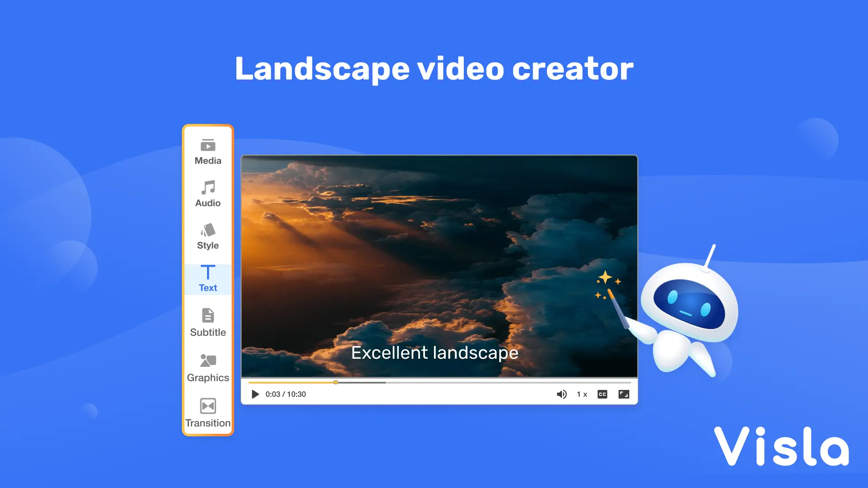
Task: Click the 0:03 / 10:30 timestamp
Action: point(285,394)
